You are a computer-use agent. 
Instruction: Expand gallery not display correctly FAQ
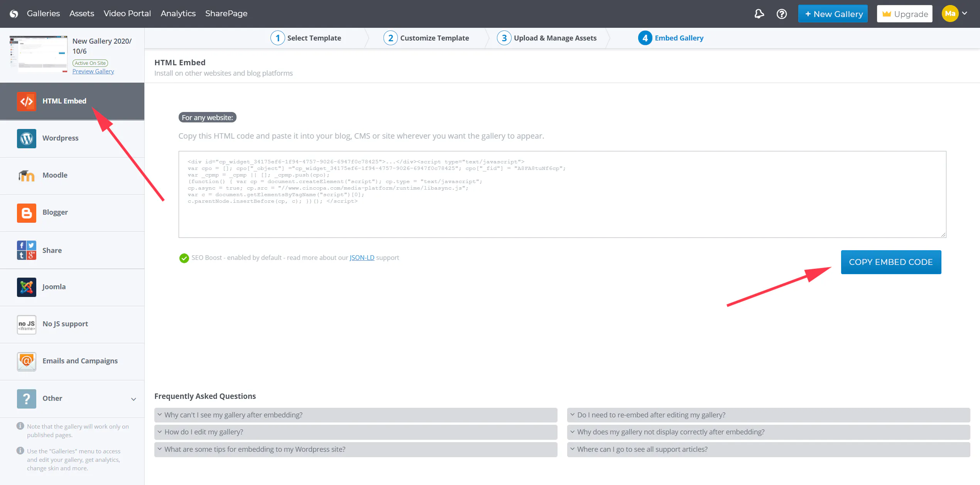click(x=769, y=432)
